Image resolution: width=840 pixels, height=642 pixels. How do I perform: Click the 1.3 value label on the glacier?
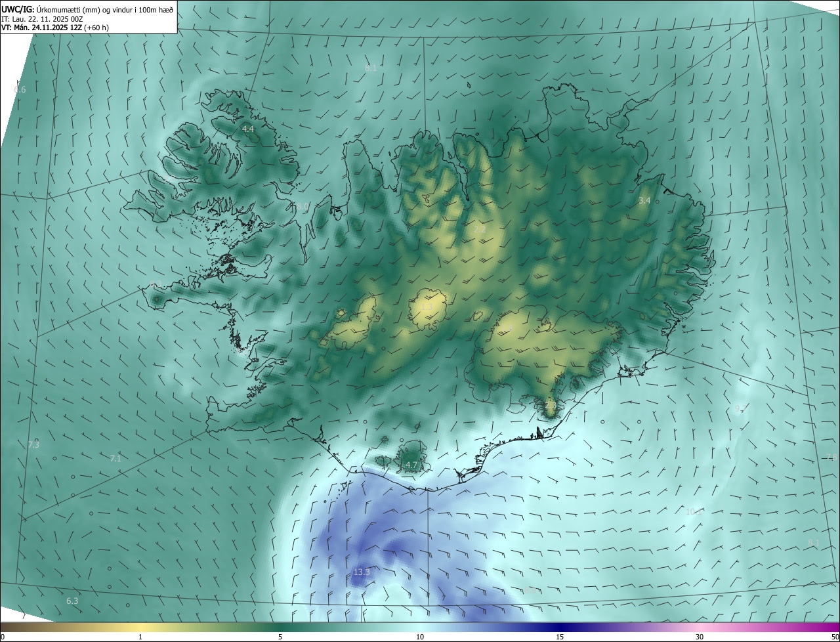(x=427, y=306)
